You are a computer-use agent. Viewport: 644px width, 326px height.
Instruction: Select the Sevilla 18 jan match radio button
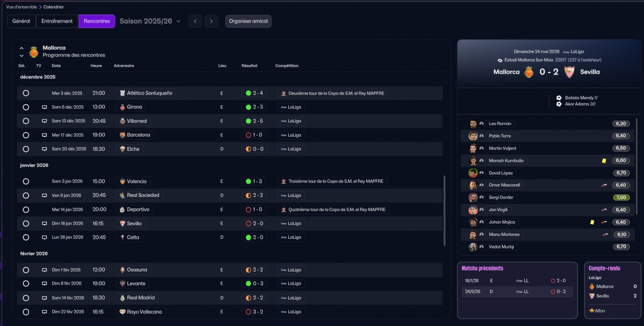tap(26, 223)
